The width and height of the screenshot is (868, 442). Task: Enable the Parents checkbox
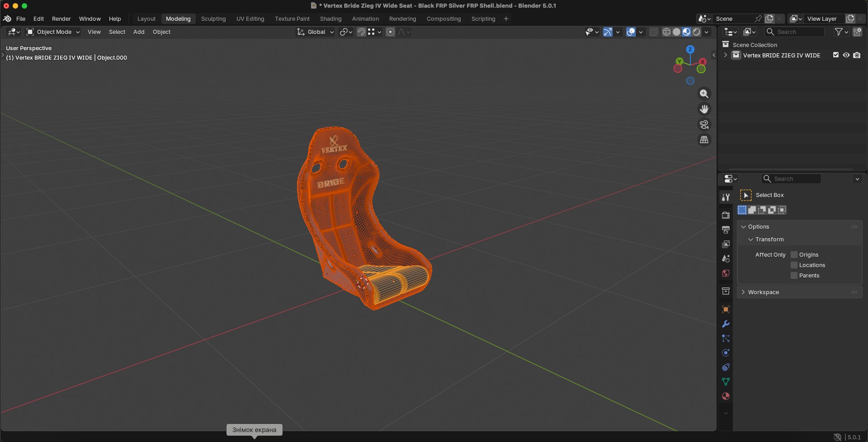pyautogui.click(x=794, y=276)
